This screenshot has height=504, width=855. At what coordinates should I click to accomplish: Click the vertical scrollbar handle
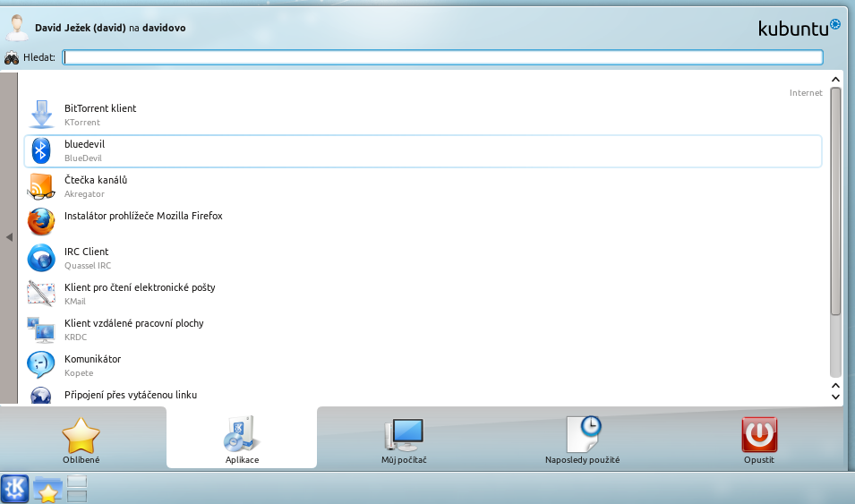[x=835, y=201]
